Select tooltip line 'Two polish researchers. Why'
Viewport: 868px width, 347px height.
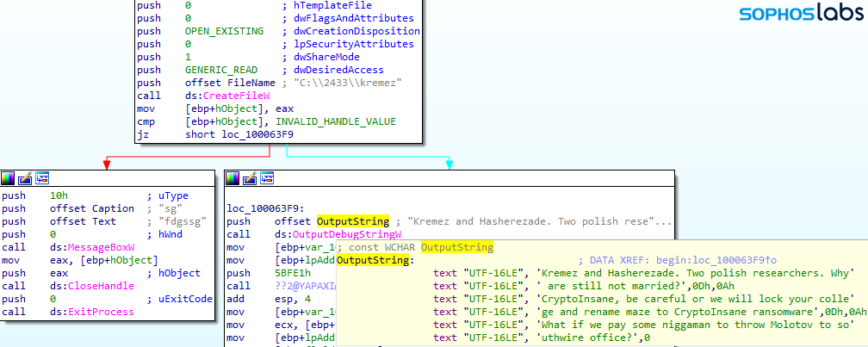point(644,273)
